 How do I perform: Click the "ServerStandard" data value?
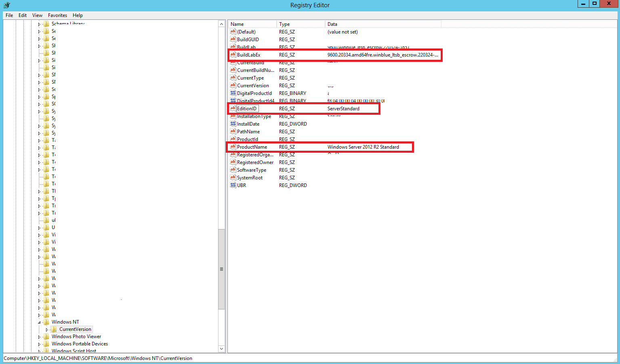click(343, 109)
